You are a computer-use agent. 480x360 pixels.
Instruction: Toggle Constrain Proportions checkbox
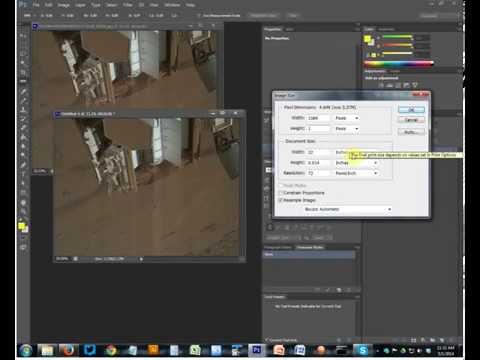281,193
